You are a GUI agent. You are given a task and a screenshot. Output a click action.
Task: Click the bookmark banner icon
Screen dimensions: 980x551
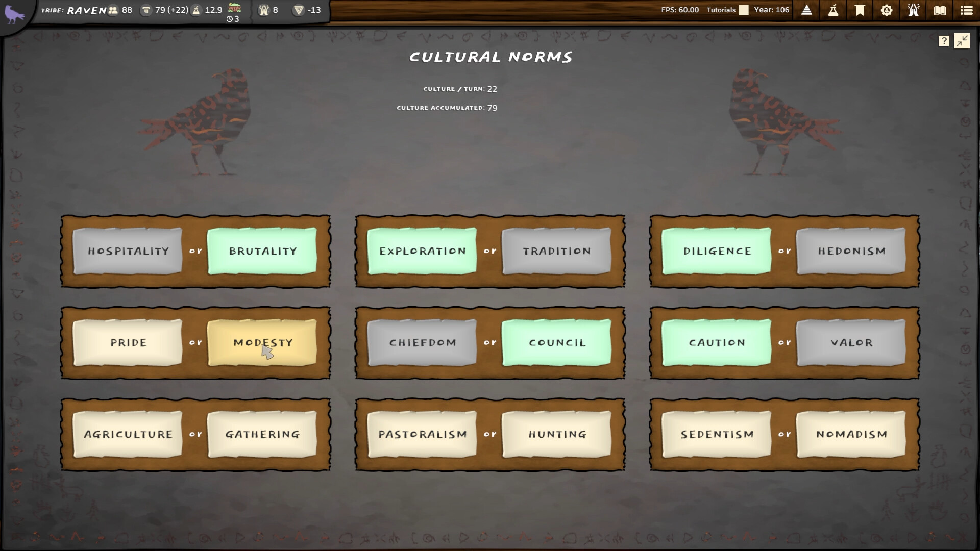coord(860,10)
